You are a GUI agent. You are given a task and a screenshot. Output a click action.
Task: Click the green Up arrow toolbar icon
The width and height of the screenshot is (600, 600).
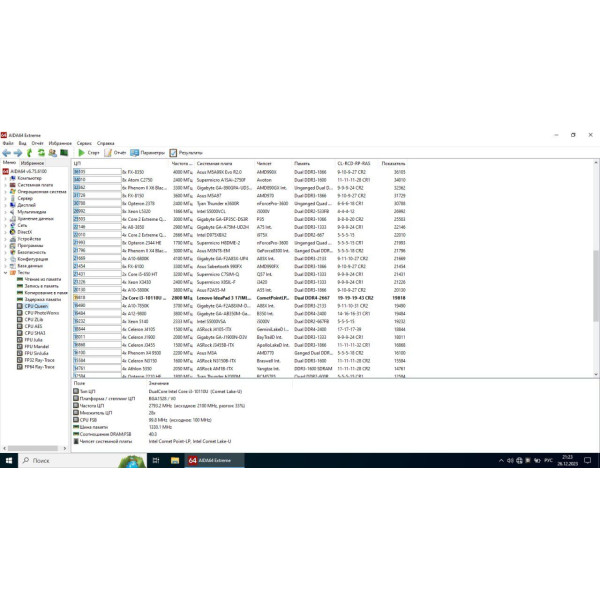(29, 153)
